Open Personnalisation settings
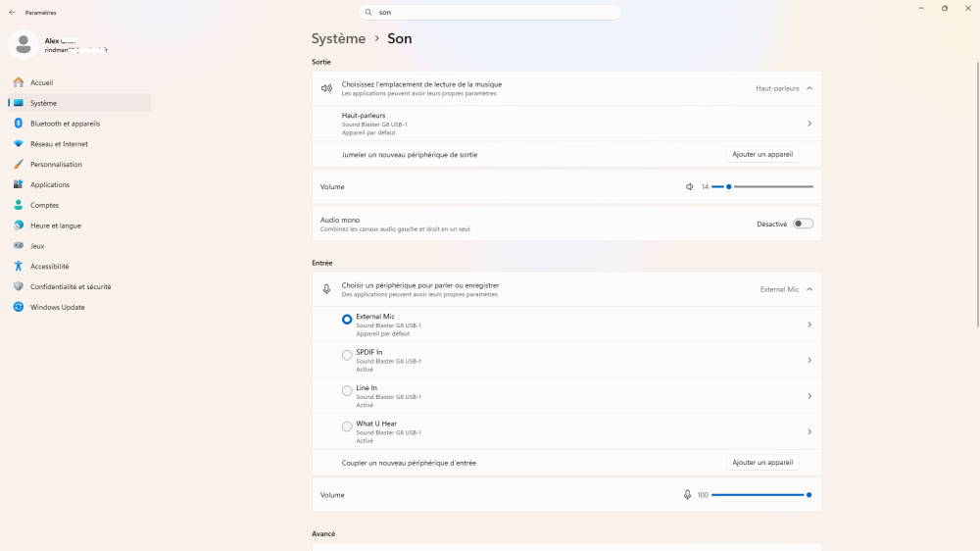980x551 pixels. (79, 164)
